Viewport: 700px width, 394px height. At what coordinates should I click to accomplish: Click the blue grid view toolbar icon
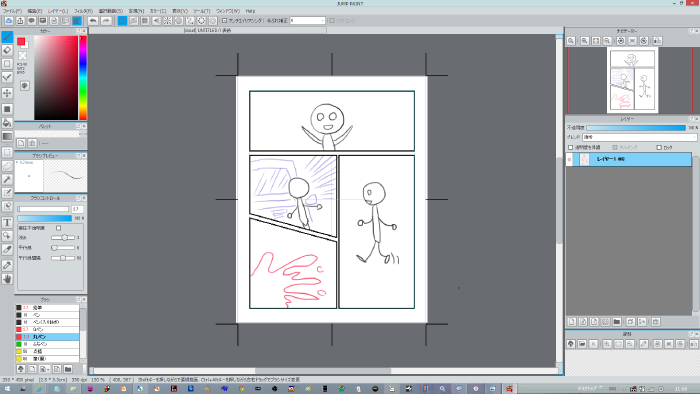[77, 21]
